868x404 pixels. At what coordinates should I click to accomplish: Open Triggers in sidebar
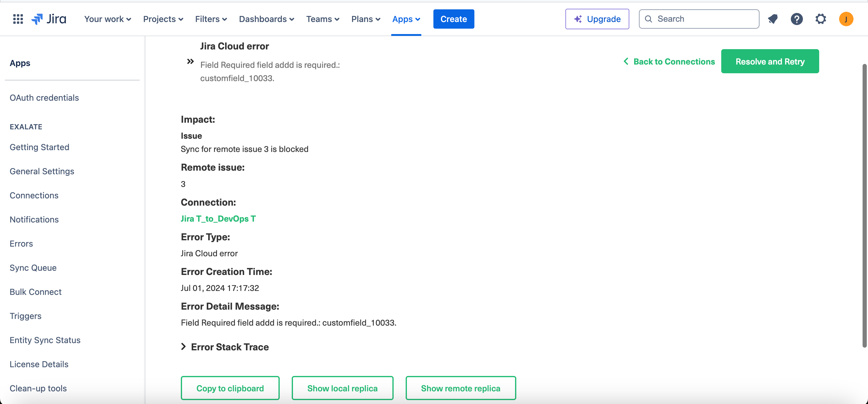(26, 316)
